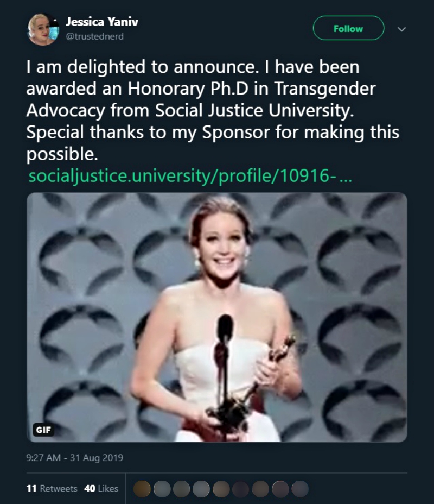View the 11 Retweets list
434x504 pixels.
coord(52,488)
